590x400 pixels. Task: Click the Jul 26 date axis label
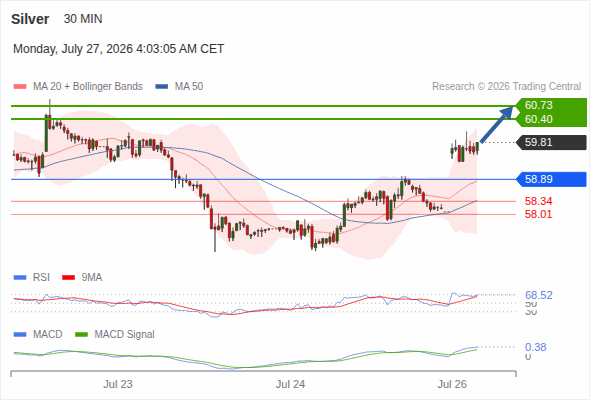452,384
